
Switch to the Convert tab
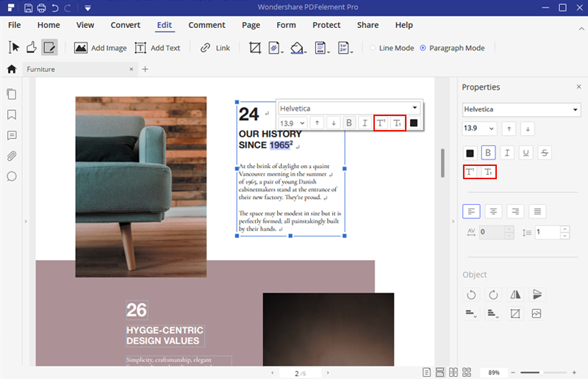(x=125, y=25)
